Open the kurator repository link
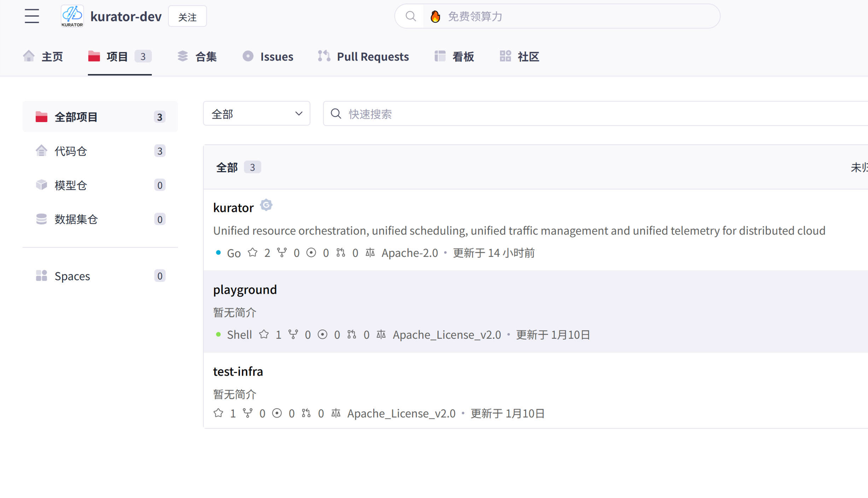Viewport: 868px width, 498px height. tap(233, 207)
